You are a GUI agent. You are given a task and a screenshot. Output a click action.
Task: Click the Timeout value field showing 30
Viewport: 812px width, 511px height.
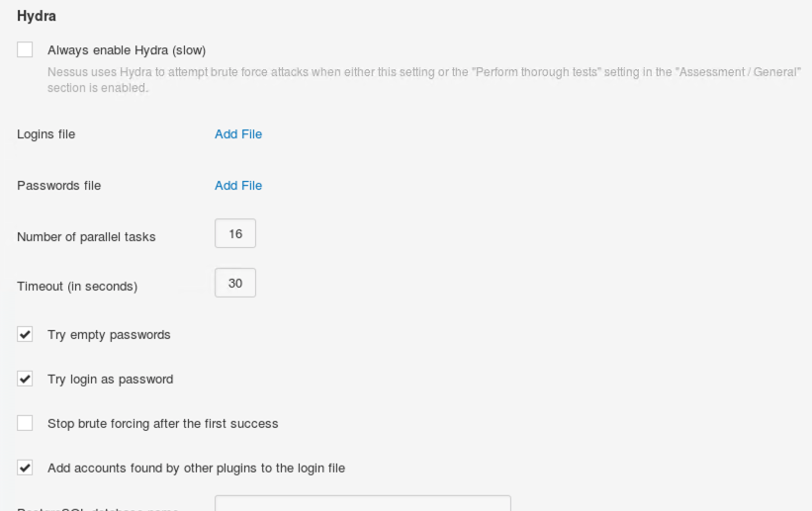tap(235, 284)
